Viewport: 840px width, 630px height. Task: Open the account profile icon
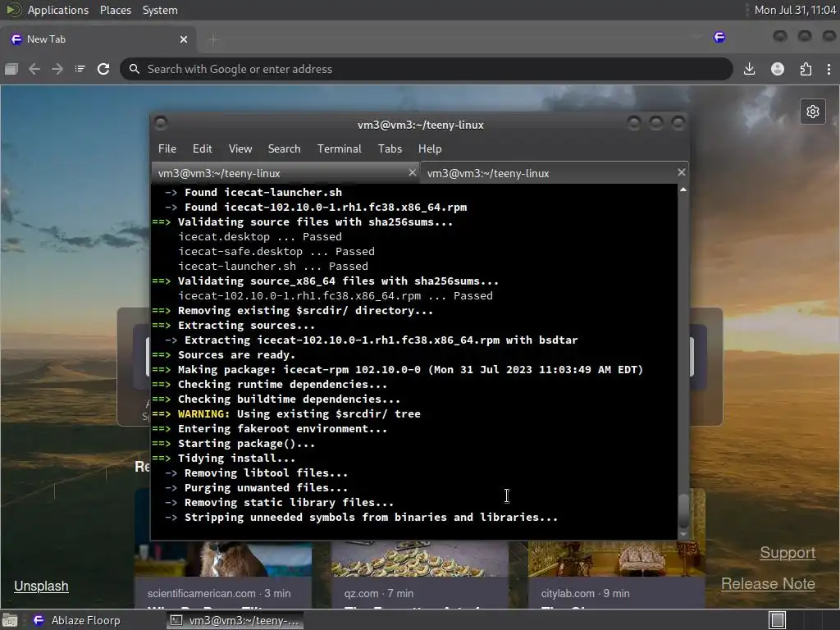tap(778, 69)
